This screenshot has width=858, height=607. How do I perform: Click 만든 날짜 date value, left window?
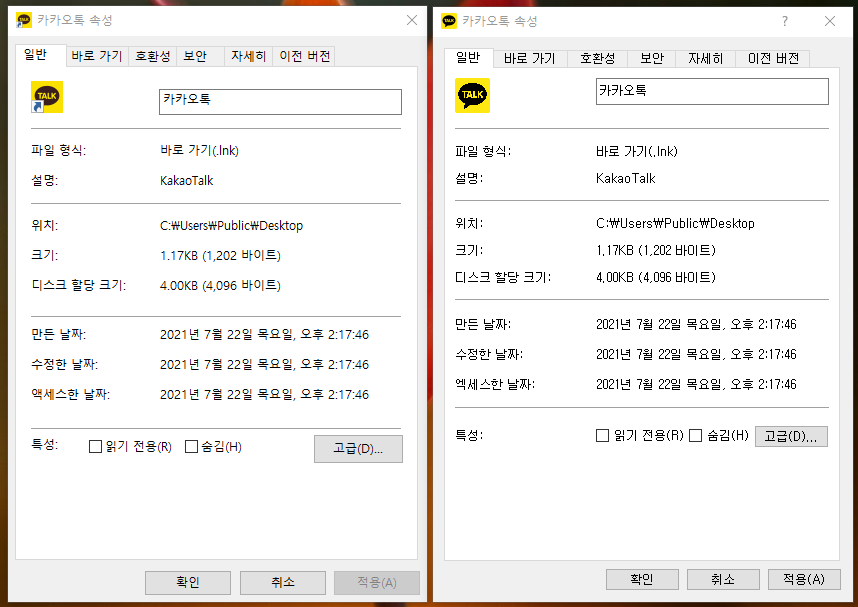[264, 334]
